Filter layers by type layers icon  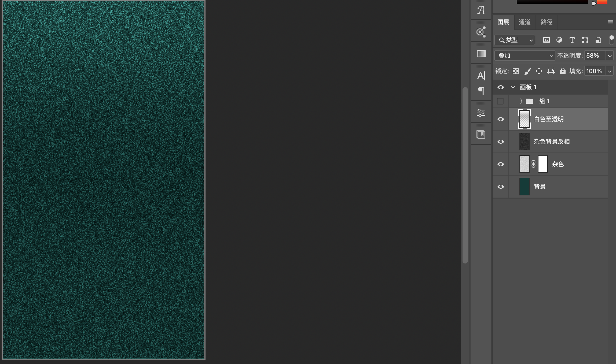[572, 40]
